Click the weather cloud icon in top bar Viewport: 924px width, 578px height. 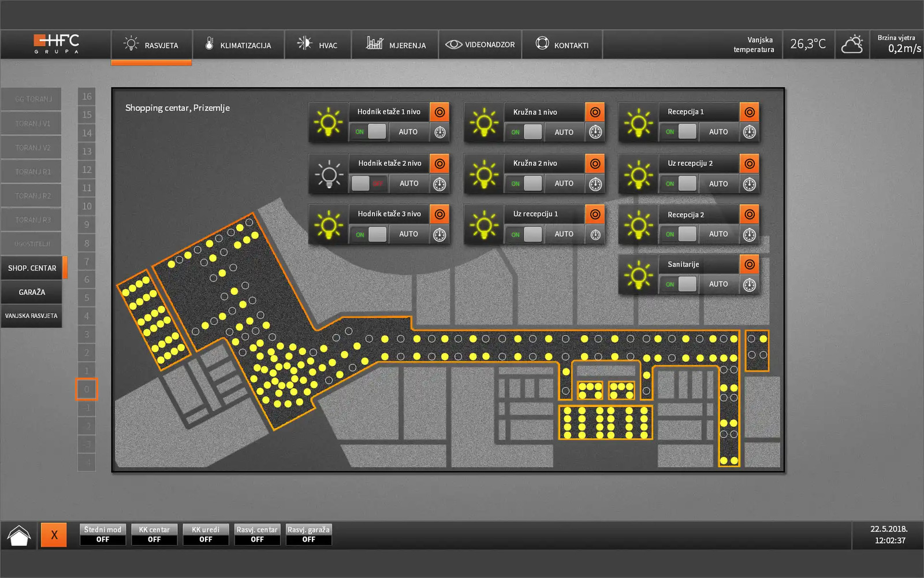(852, 45)
